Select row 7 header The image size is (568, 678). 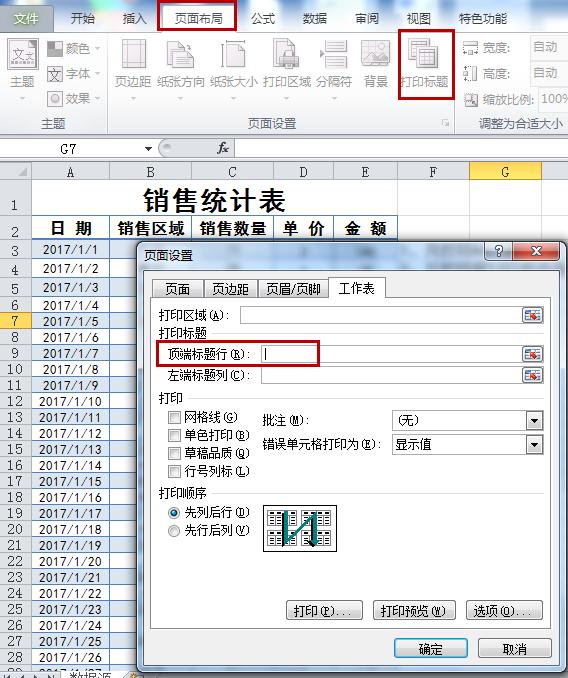coord(15,321)
